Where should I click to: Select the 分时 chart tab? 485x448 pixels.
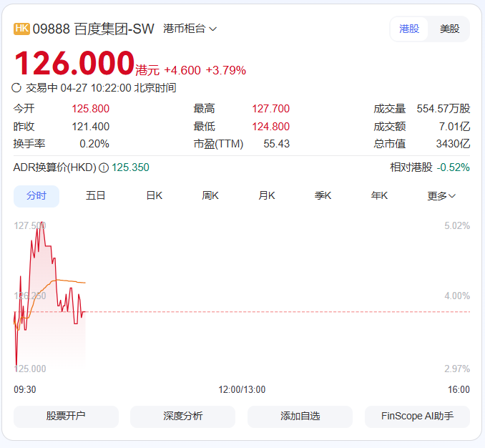point(36,196)
